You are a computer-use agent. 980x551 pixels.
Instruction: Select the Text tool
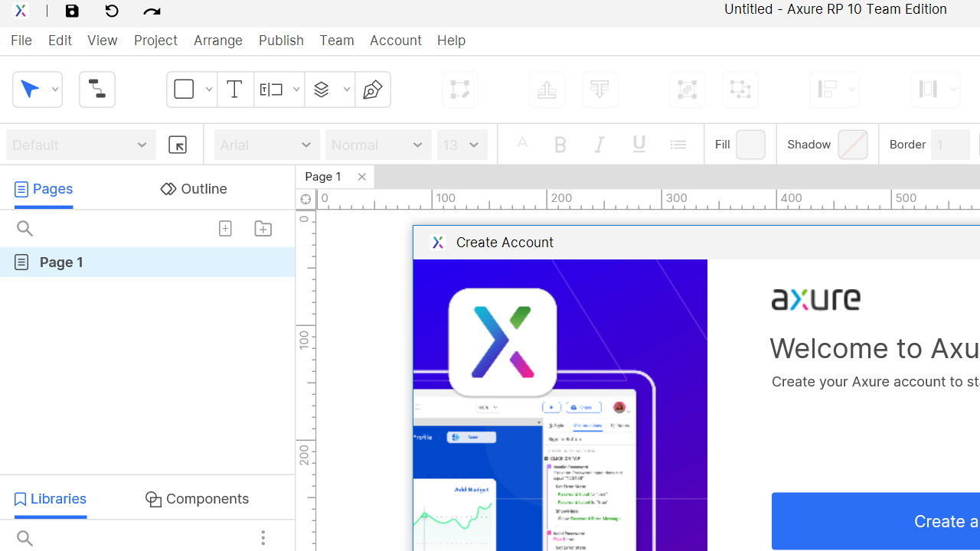pyautogui.click(x=235, y=90)
